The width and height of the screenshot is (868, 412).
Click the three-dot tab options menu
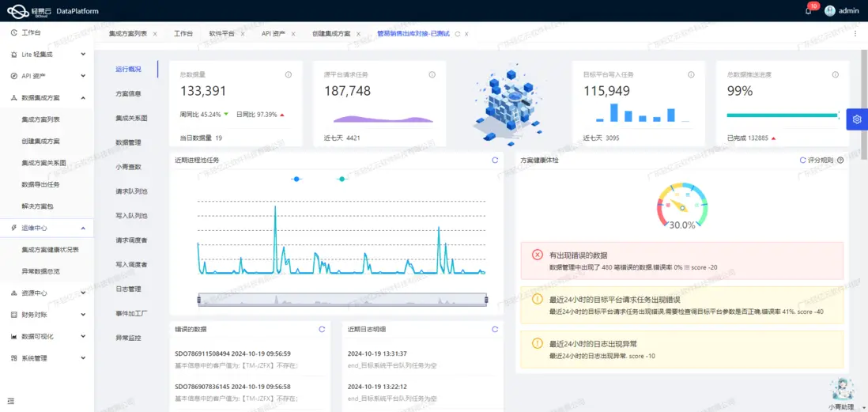855,34
